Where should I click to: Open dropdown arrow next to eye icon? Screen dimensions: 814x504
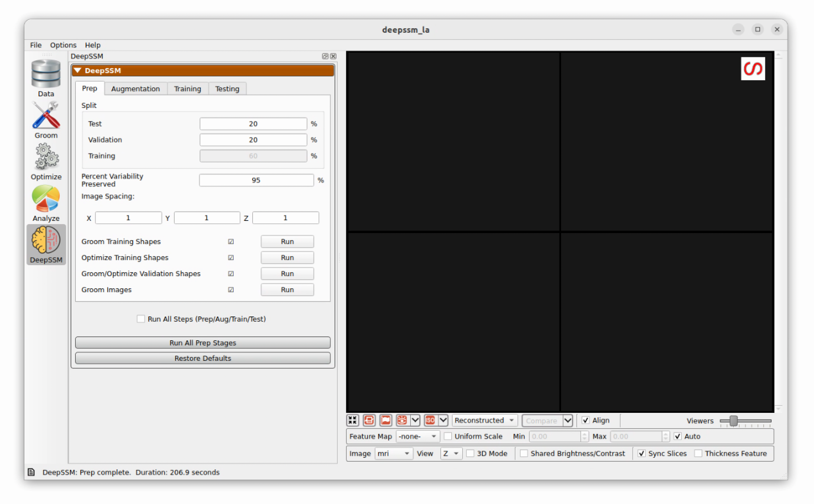(415, 420)
